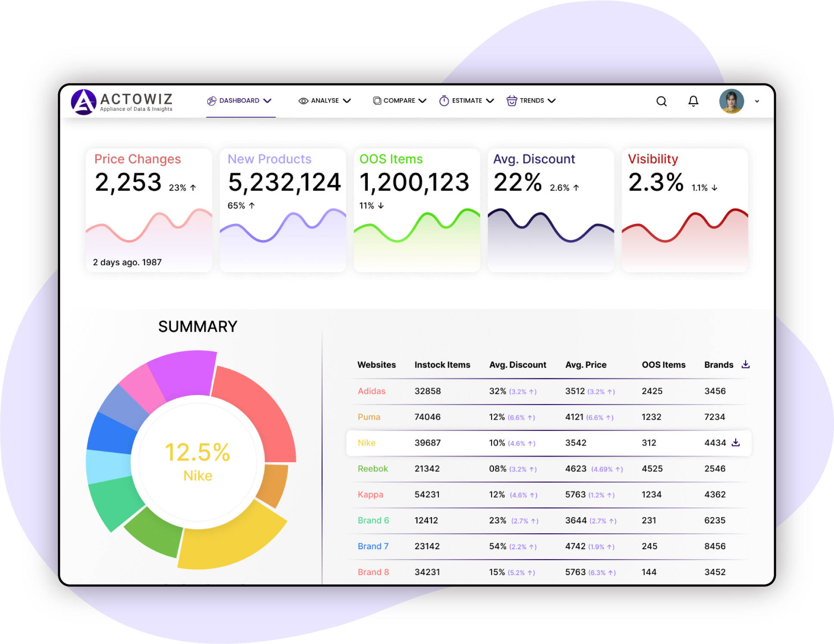
Task: Click the user profile avatar
Action: [x=731, y=101]
